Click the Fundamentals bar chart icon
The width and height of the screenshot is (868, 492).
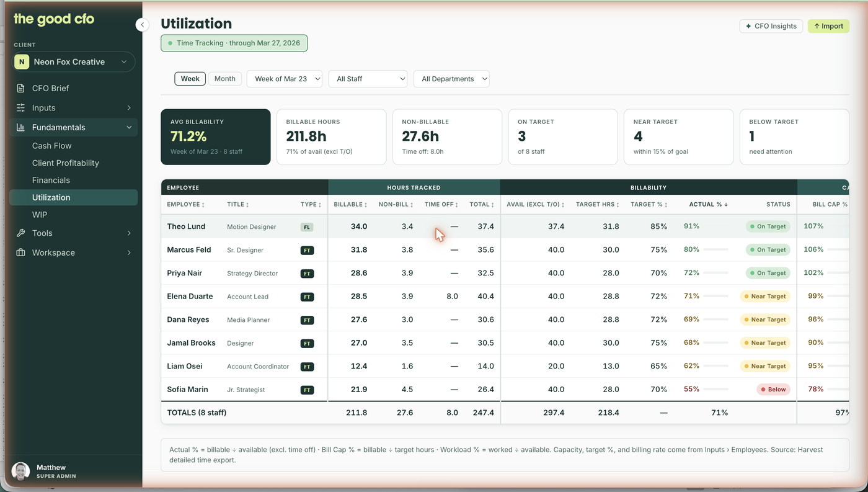pos(20,127)
